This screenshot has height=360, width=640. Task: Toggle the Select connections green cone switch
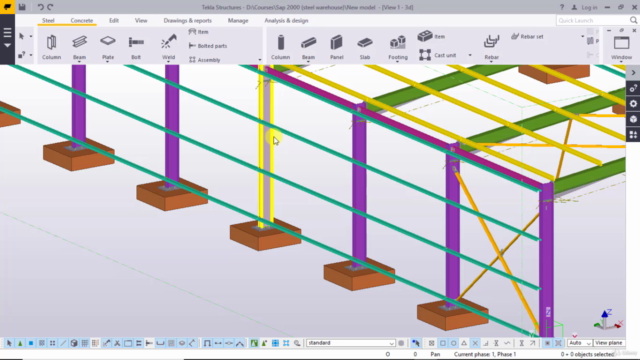pyautogui.click(x=20, y=343)
